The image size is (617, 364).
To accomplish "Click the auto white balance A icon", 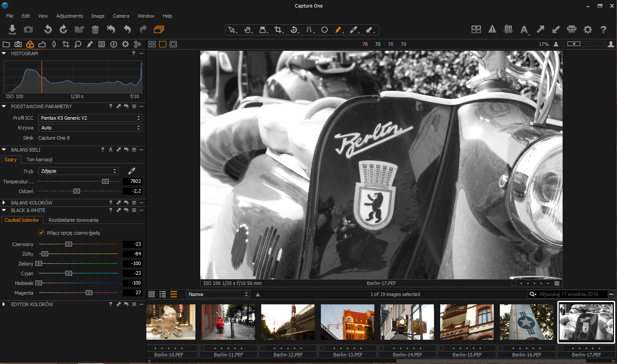I will [110, 150].
